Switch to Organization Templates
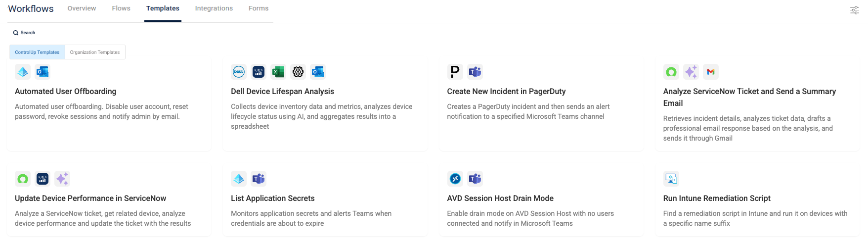 pos(95,52)
